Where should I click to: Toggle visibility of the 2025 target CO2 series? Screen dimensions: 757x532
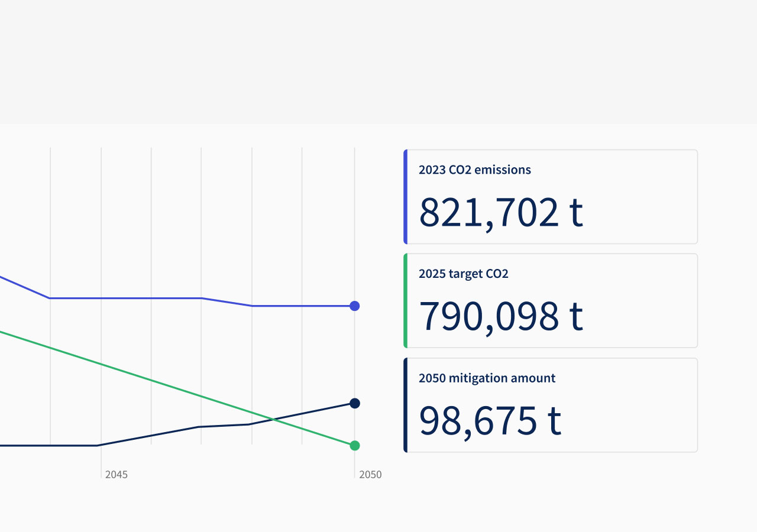coord(464,274)
